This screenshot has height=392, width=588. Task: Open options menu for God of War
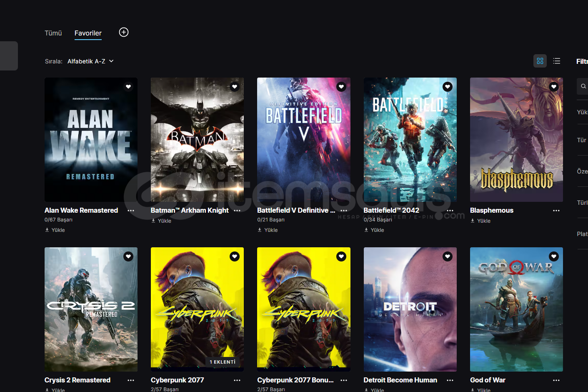click(x=556, y=380)
